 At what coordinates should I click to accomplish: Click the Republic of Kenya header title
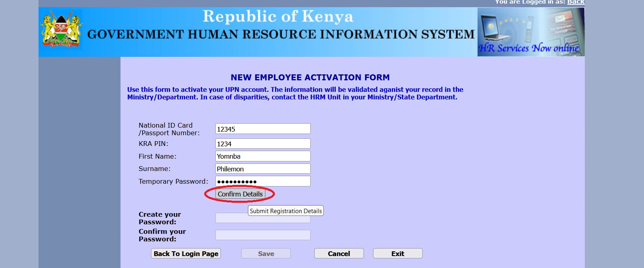coord(278,17)
